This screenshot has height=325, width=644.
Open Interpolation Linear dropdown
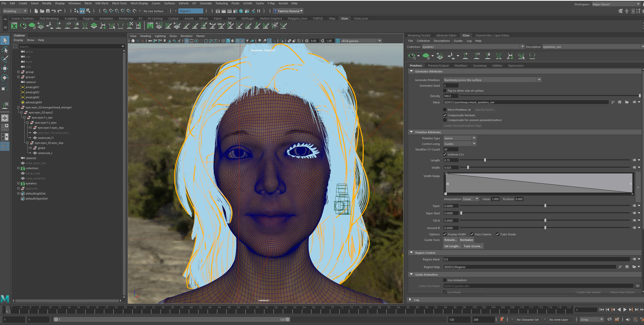[471, 199]
